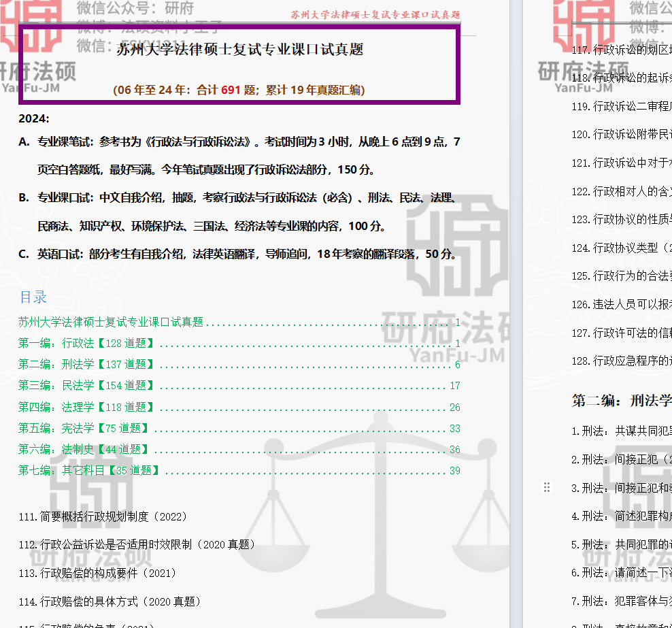The width and height of the screenshot is (672, 628).
Task: Click item 7. 刑法：犯罪客体与 on right page
Action: 622,601
